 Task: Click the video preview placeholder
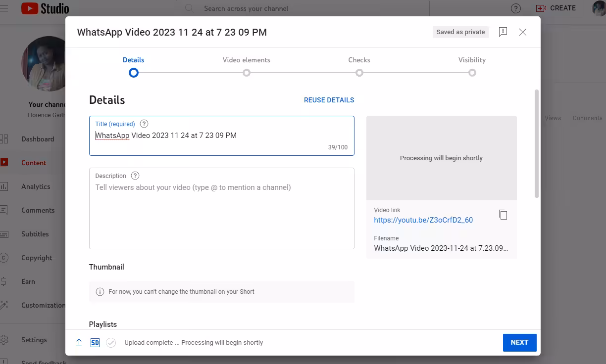[x=442, y=158]
